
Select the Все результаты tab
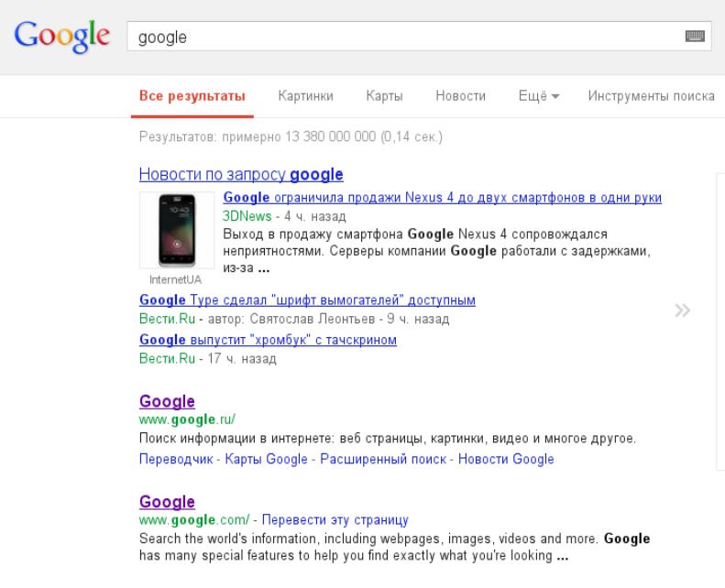[x=192, y=96]
